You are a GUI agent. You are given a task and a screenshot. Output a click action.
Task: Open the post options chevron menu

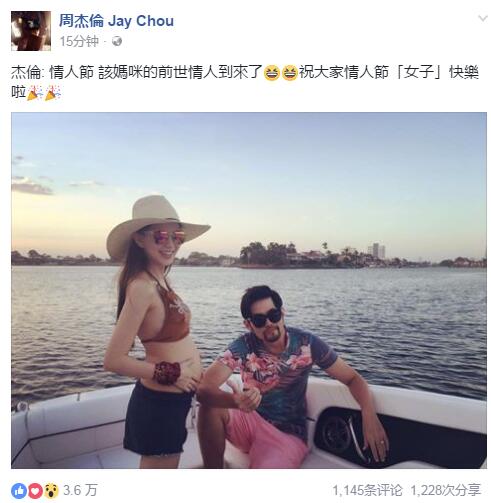click(x=482, y=19)
